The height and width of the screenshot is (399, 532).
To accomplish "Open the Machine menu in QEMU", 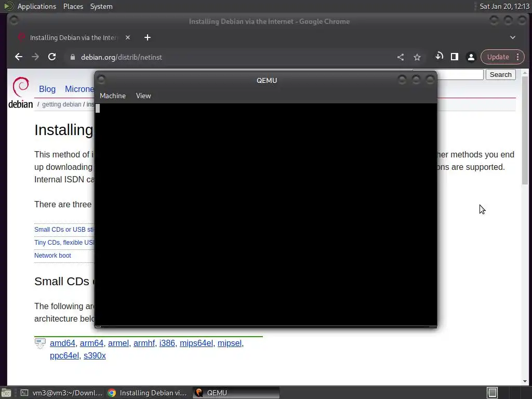I will point(113,96).
